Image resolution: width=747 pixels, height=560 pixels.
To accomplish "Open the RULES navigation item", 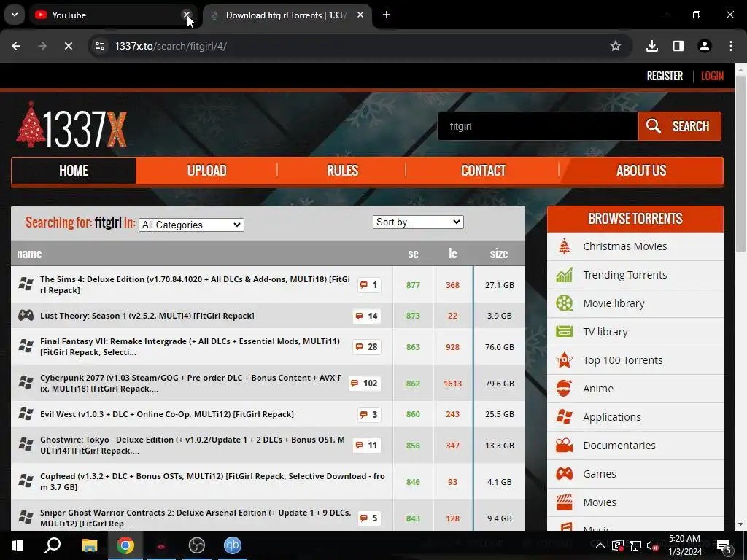I will 342,171.
